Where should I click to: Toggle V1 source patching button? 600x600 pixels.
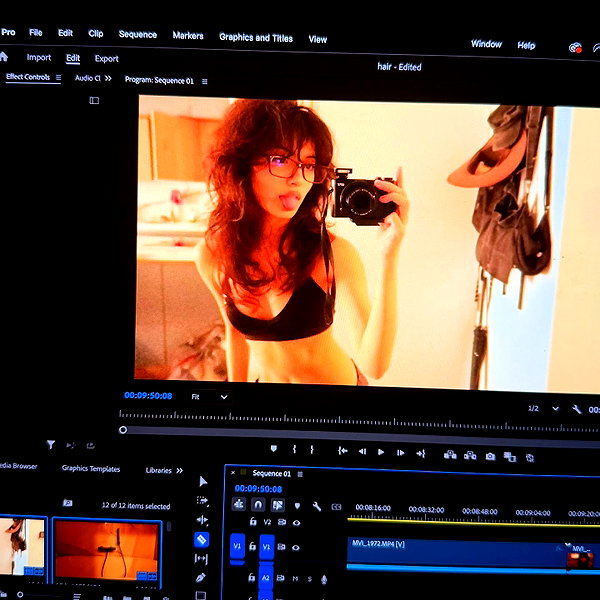click(x=237, y=546)
